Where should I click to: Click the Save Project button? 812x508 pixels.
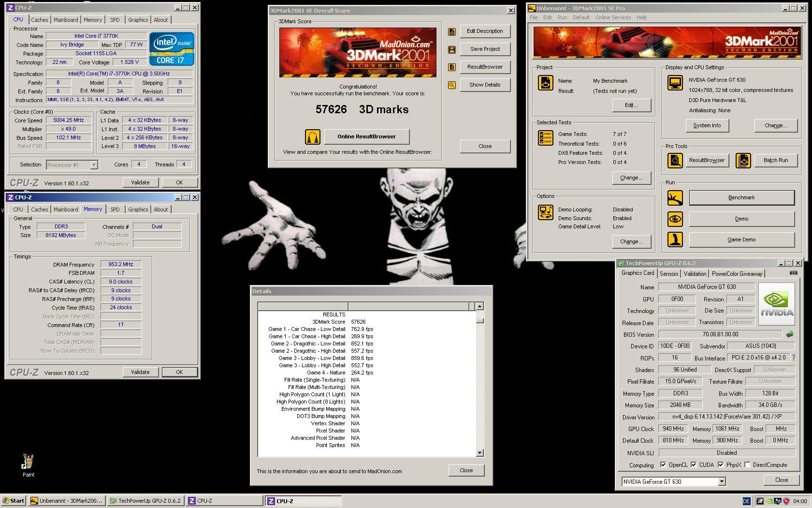pos(485,49)
